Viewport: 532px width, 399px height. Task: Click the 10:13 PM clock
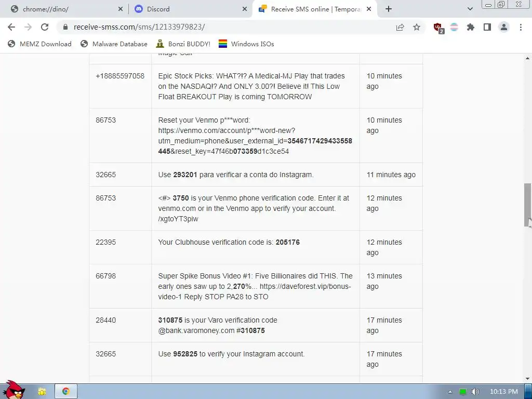pos(504,392)
